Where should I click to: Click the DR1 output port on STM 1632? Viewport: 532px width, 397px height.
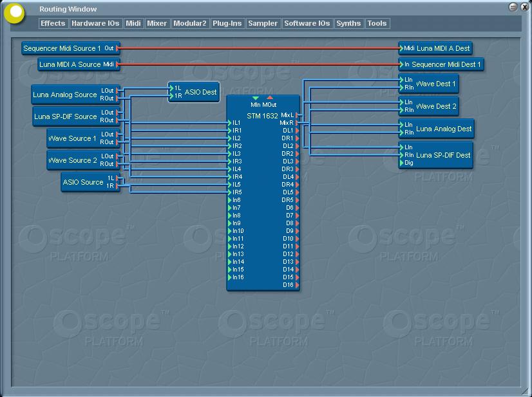click(x=297, y=138)
